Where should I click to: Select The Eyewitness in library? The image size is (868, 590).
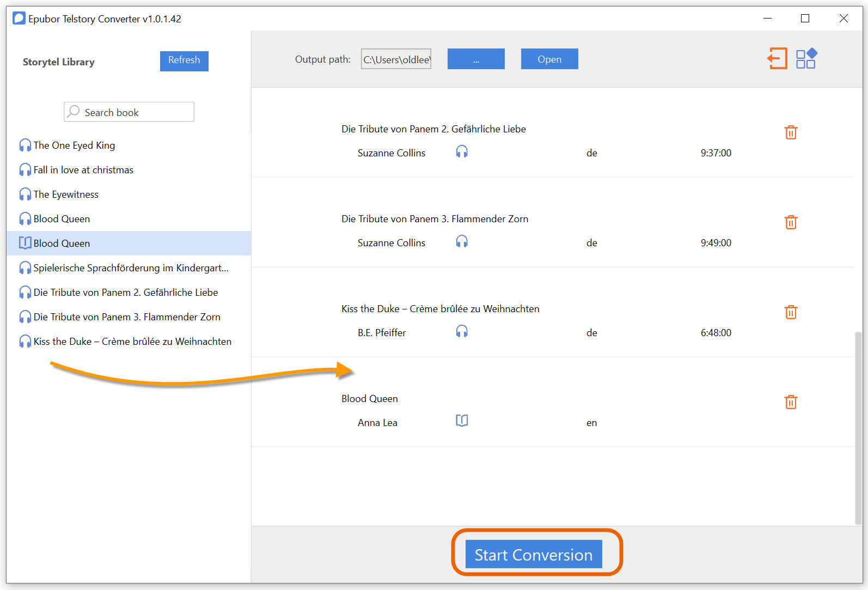(66, 194)
